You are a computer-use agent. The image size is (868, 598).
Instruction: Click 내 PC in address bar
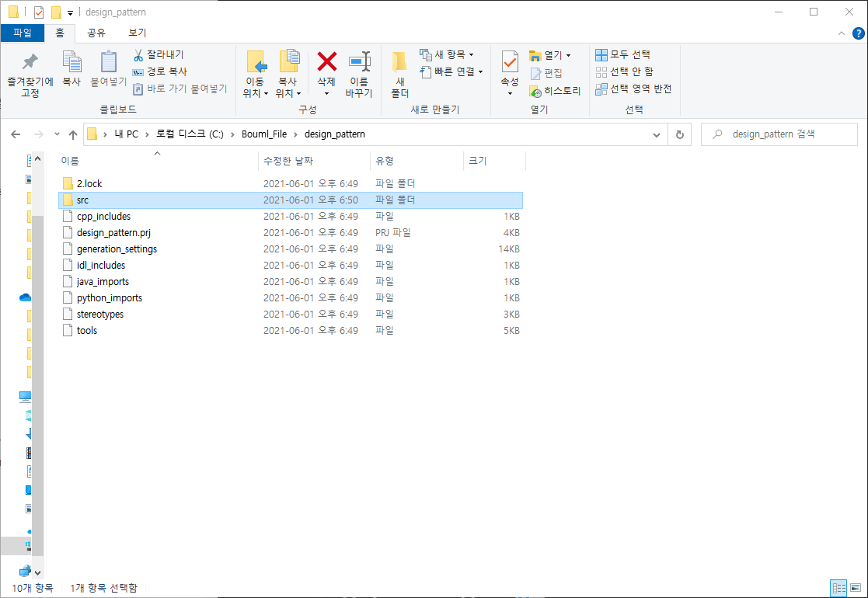(126, 134)
